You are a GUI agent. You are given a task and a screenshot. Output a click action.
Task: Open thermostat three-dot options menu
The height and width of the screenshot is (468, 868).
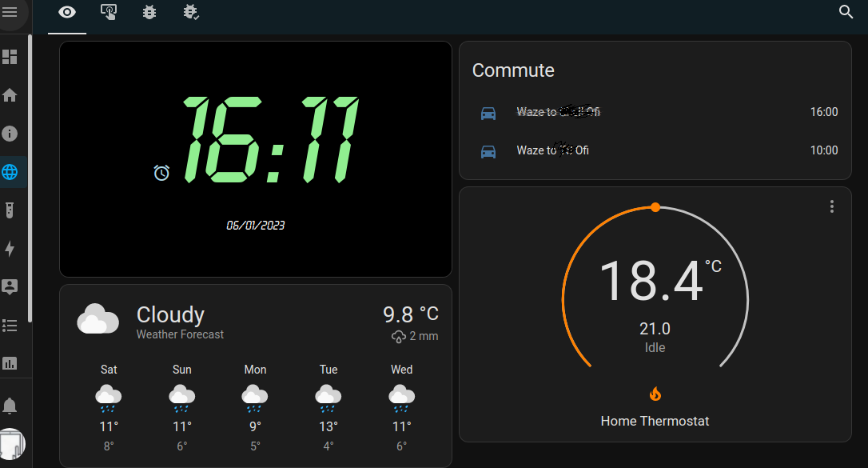[x=831, y=206]
